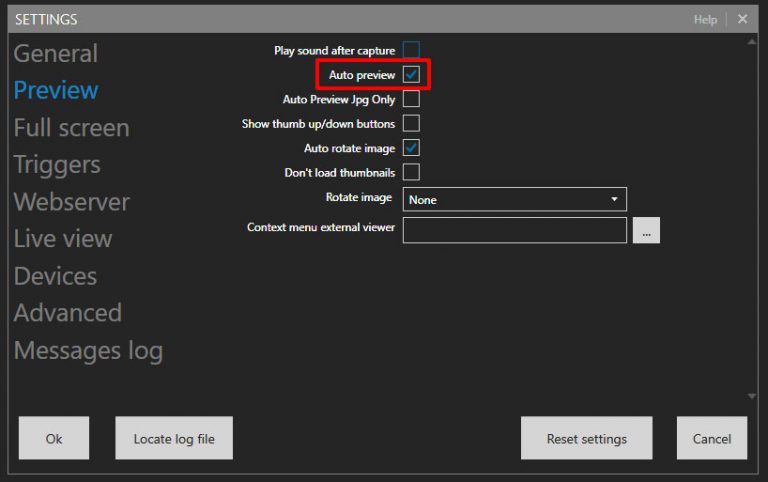Open the Rotate image dropdown
The width and height of the screenshot is (768, 482).
point(514,199)
